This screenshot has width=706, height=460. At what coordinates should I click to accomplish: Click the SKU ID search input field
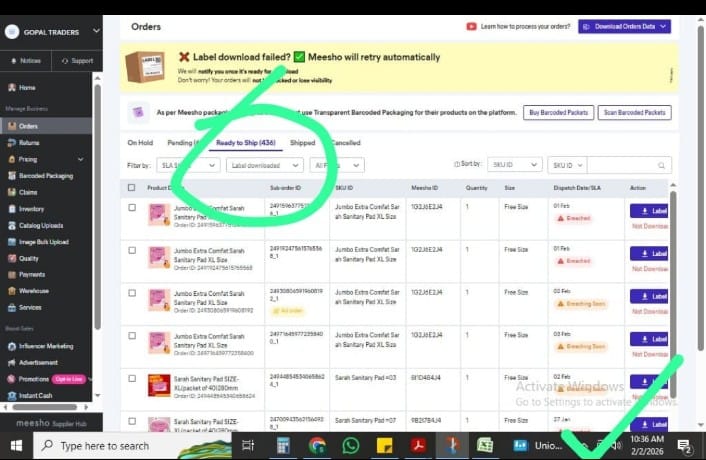coord(628,165)
